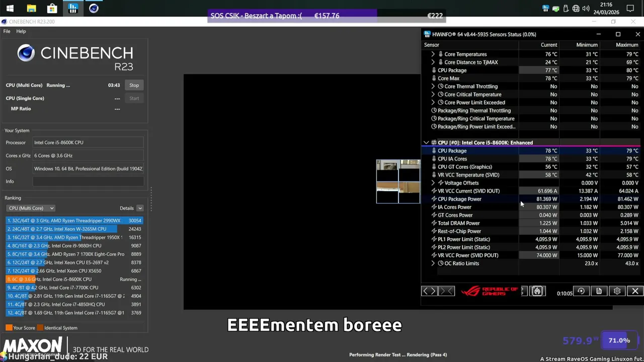644x362 pixels.
Task: Expand Core Temperatures row
Action: coord(433,54)
